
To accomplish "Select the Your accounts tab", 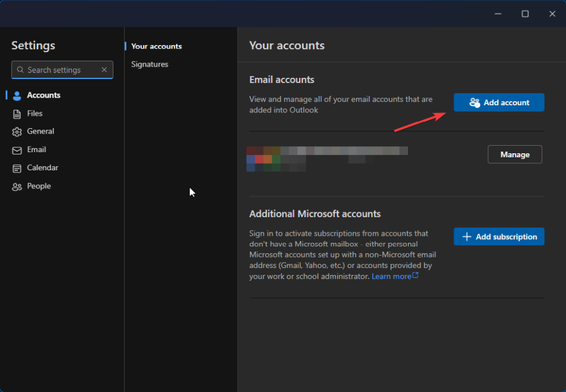I will [x=156, y=46].
